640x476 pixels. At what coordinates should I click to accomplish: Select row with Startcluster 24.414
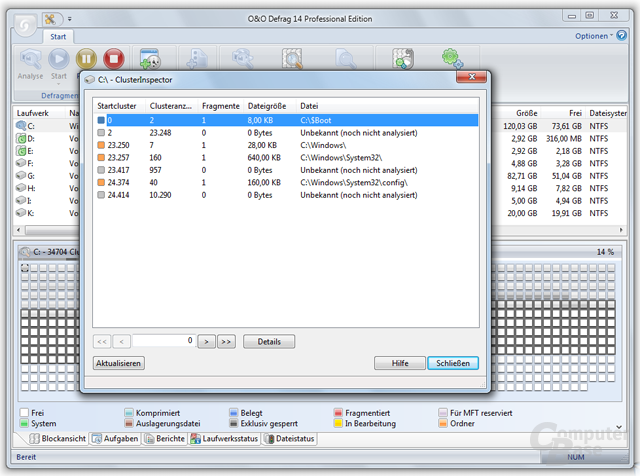(x=286, y=195)
